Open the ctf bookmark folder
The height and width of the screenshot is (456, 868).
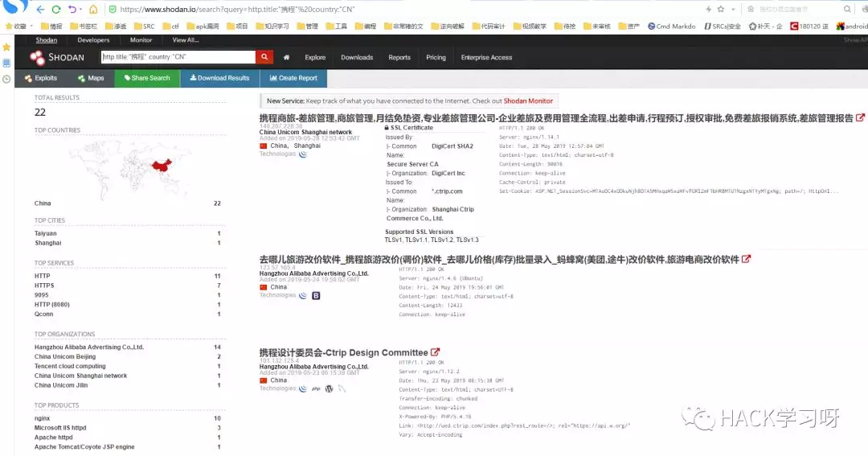[170, 26]
